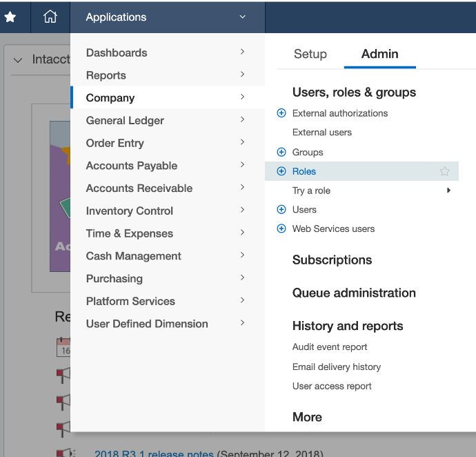Switch to the Setup tab
The width and height of the screenshot is (476, 457).
coord(310,54)
